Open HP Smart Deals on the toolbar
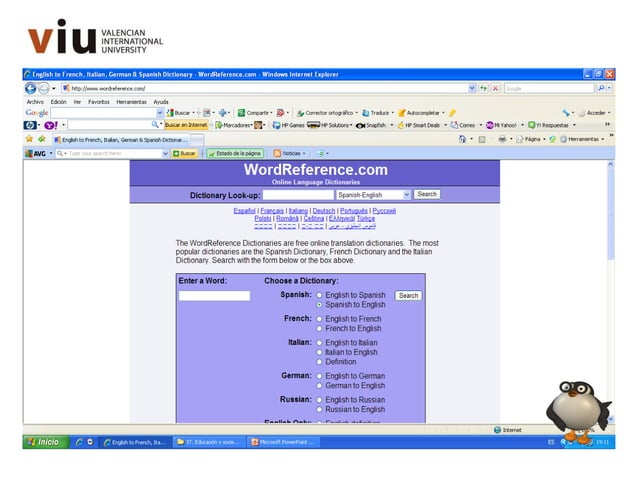Screen dimensions: 638x478 (422, 125)
